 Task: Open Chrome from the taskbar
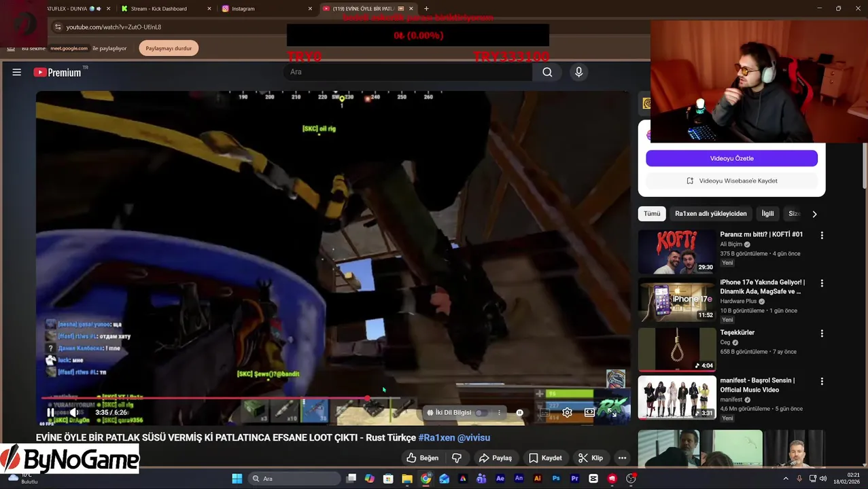tap(426, 479)
